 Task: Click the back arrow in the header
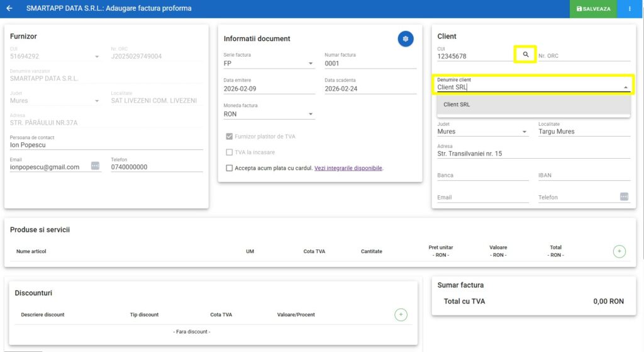click(x=9, y=9)
